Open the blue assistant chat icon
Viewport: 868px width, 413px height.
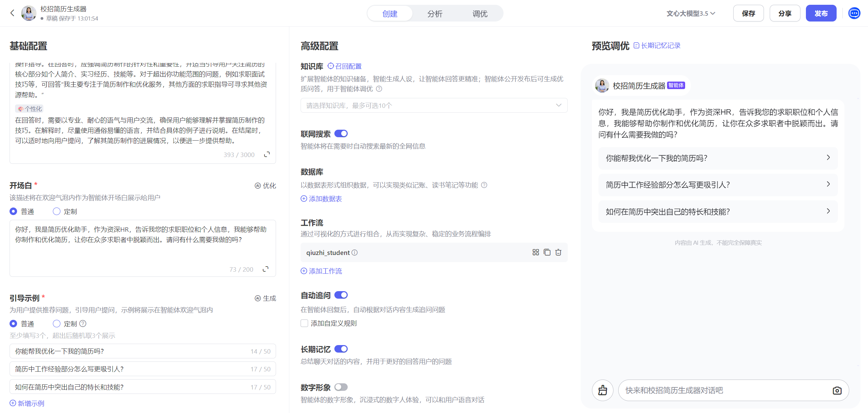coord(854,13)
